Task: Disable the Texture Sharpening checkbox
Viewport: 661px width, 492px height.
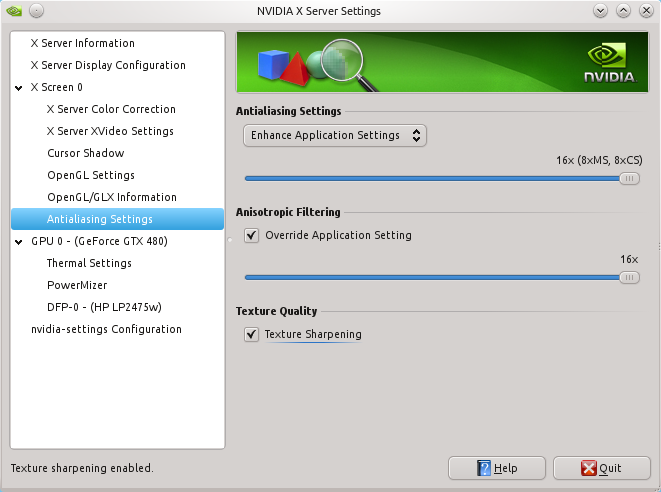Action: [251, 334]
